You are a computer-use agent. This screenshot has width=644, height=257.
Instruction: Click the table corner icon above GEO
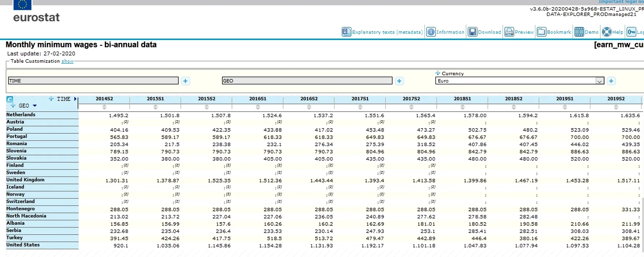click(10, 99)
